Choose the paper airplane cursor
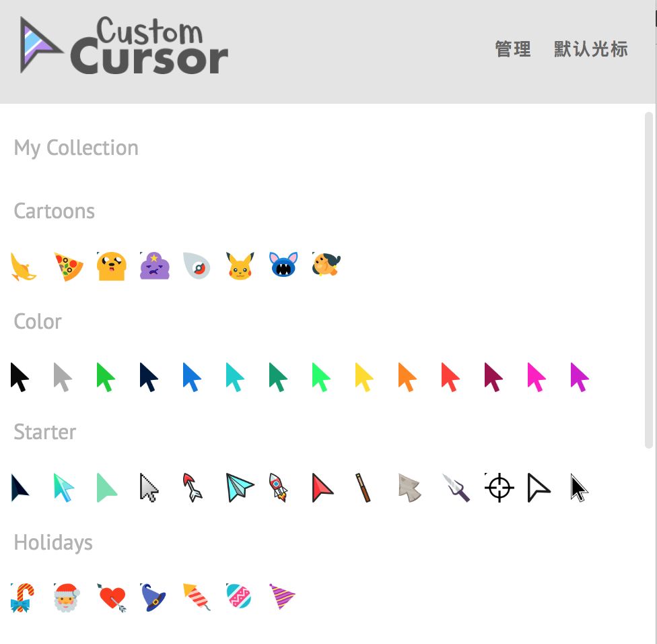 [x=239, y=487]
